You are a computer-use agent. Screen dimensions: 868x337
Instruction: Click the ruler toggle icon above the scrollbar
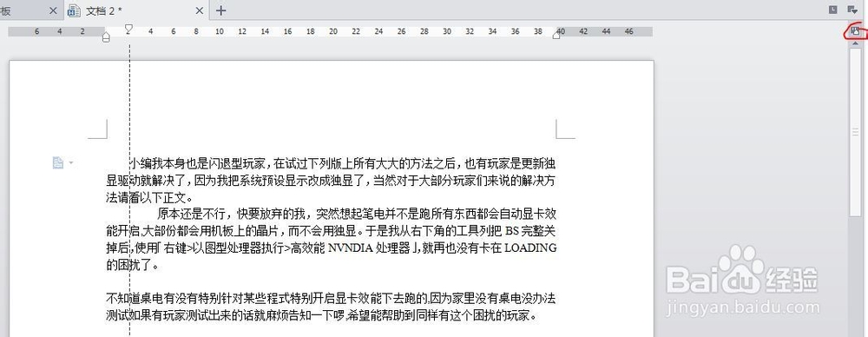[x=856, y=31]
